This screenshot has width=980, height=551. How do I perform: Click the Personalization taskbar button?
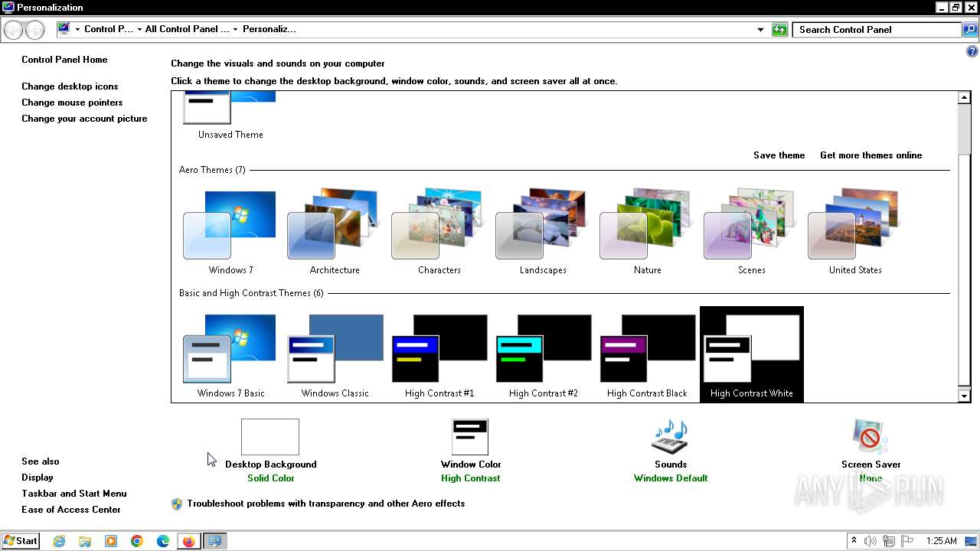click(x=215, y=541)
